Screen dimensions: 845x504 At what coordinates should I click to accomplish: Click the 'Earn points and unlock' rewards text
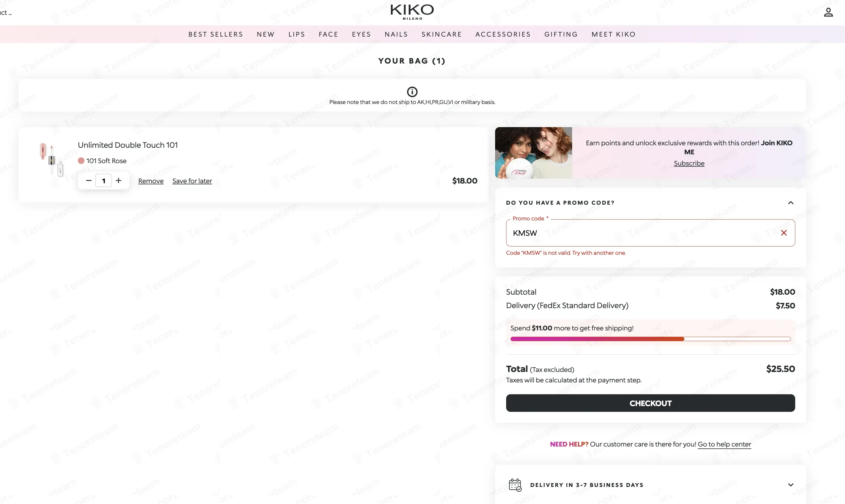(689, 147)
